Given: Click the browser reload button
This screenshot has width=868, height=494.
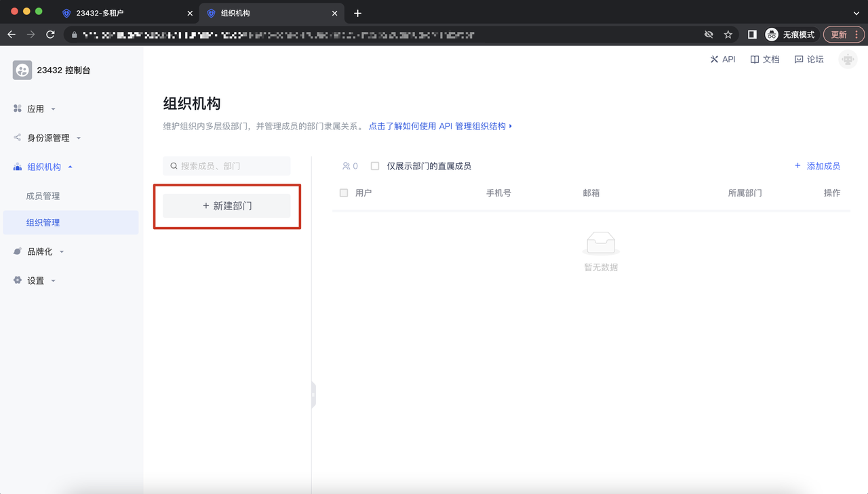Looking at the screenshot, I should pyautogui.click(x=50, y=35).
